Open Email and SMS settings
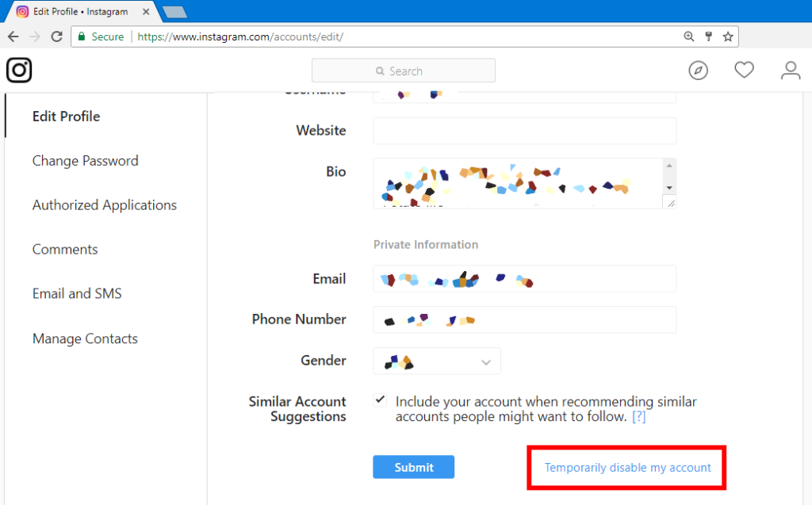The height and width of the screenshot is (505, 812). pyautogui.click(x=77, y=293)
